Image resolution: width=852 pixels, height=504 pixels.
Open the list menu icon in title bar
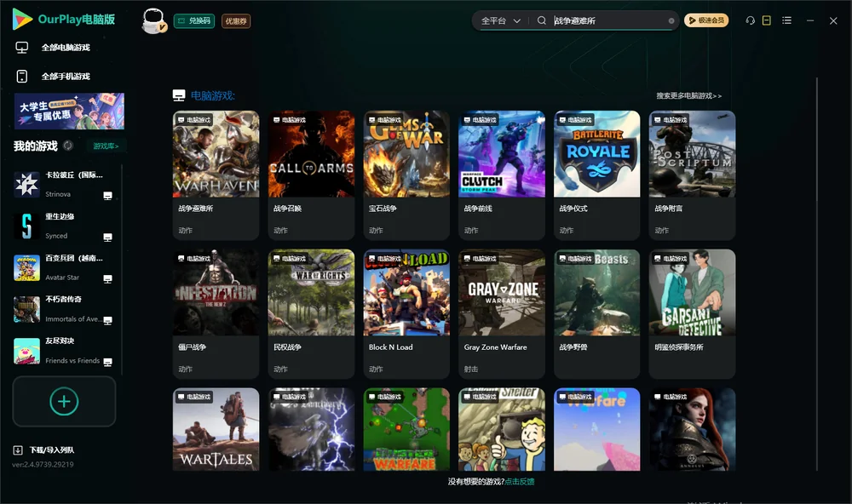tap(786, 20)
